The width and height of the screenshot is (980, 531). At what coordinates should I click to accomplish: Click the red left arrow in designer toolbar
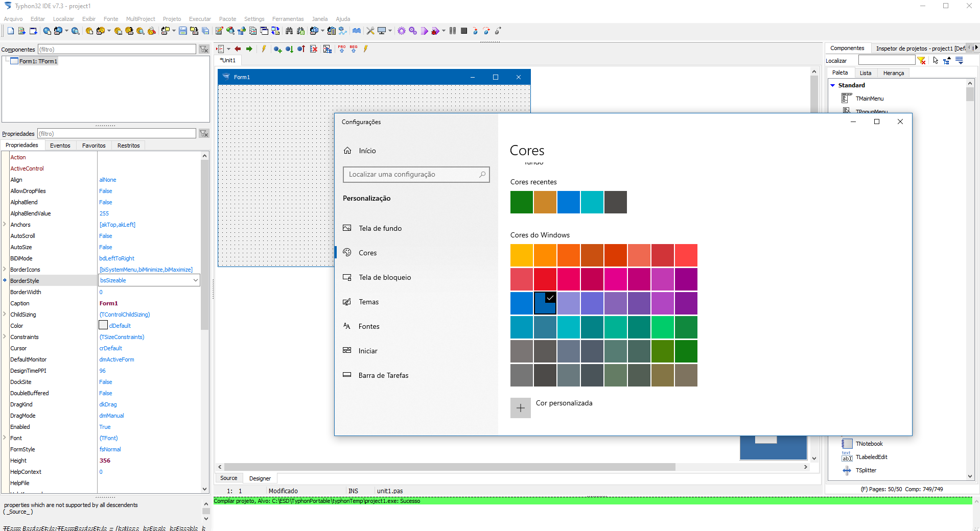[238, 49]
